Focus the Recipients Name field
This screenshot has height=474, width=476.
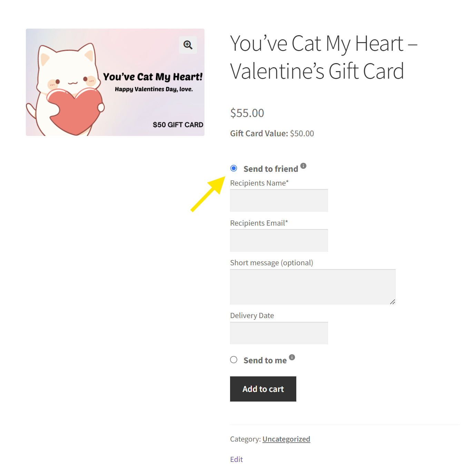(x=279, y=200)
